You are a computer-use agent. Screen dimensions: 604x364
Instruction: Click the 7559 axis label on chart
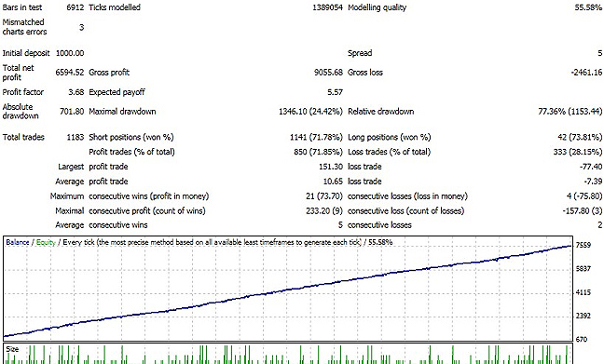pos(583,245)
